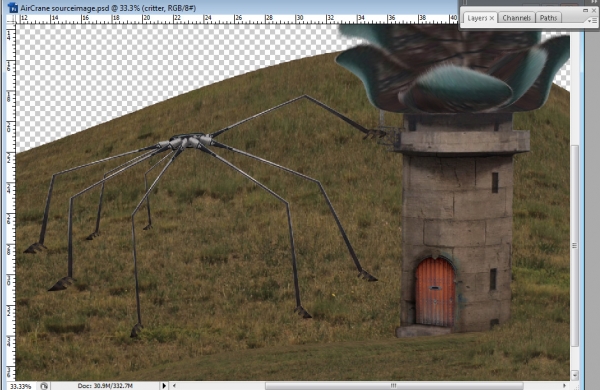This screenshot has height=390, width=600.
Task: Click the ruler origin corner box
Action: (12, 20)
